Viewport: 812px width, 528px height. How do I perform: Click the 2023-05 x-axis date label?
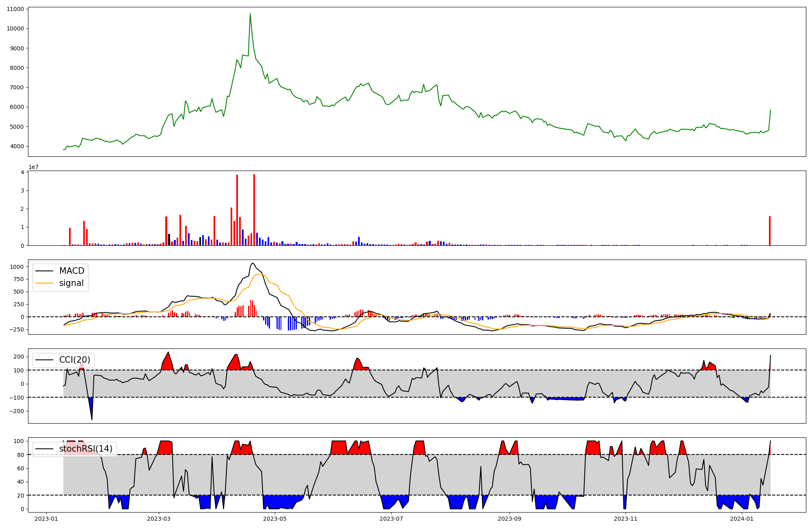275,519
